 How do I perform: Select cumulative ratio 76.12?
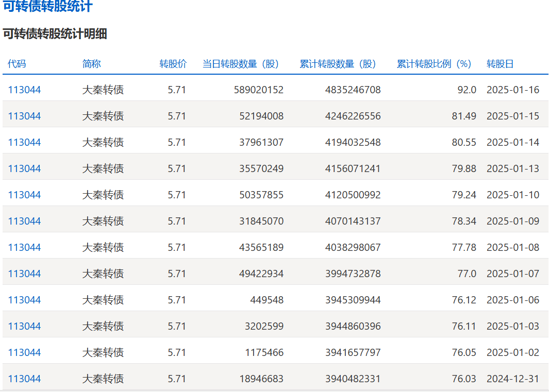464,300
